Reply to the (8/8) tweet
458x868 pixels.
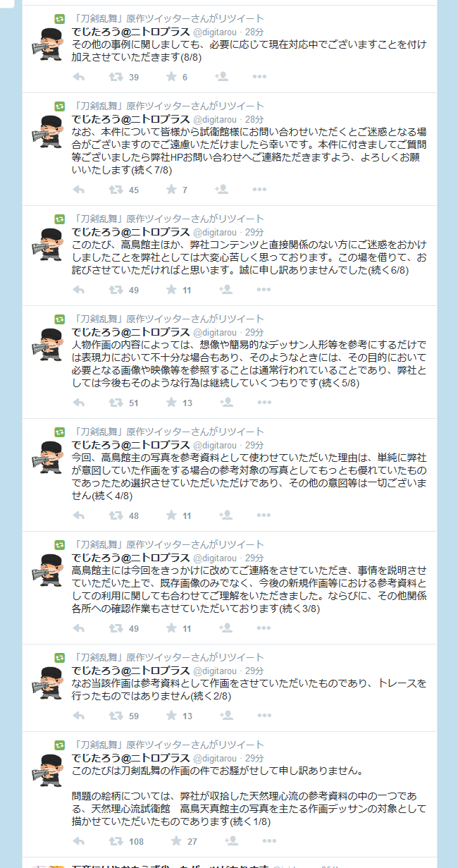(78, 77)
